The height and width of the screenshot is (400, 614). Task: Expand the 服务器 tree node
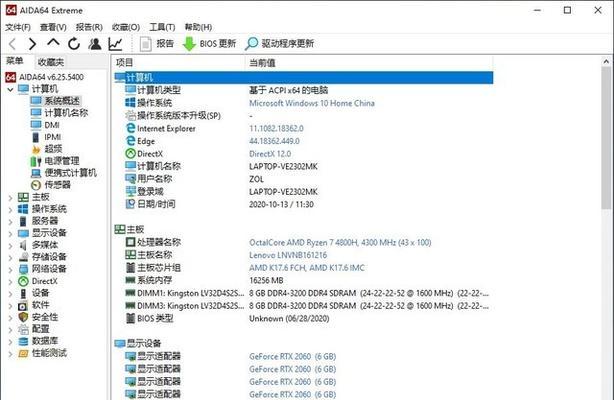pos(11,222)
